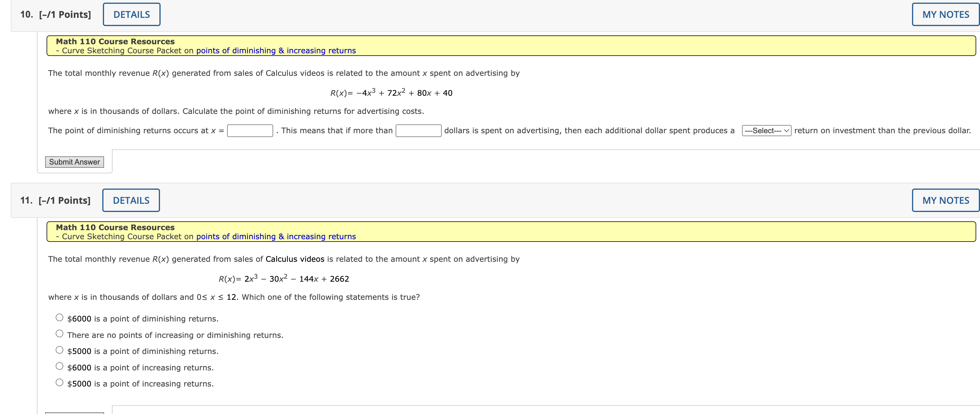Viewport: 980px width, 414px height.
Task: Click diminishing returns link in question 10
Action: [275, 51]
